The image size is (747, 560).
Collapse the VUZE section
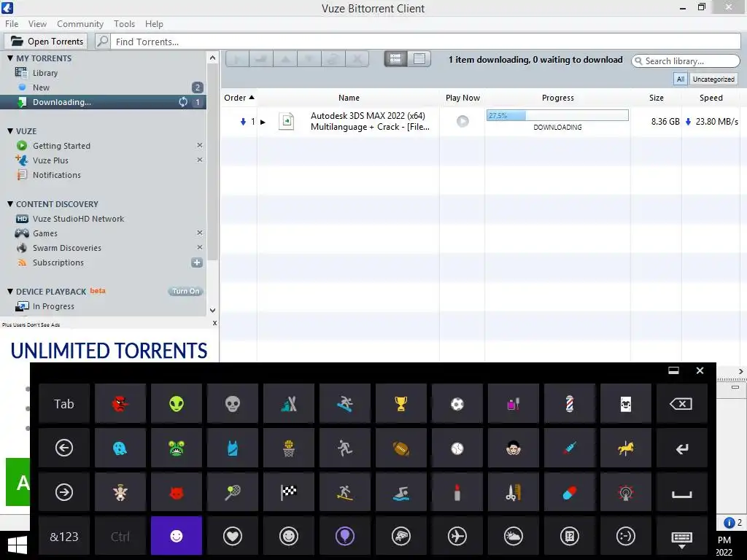tap(10, 131)
